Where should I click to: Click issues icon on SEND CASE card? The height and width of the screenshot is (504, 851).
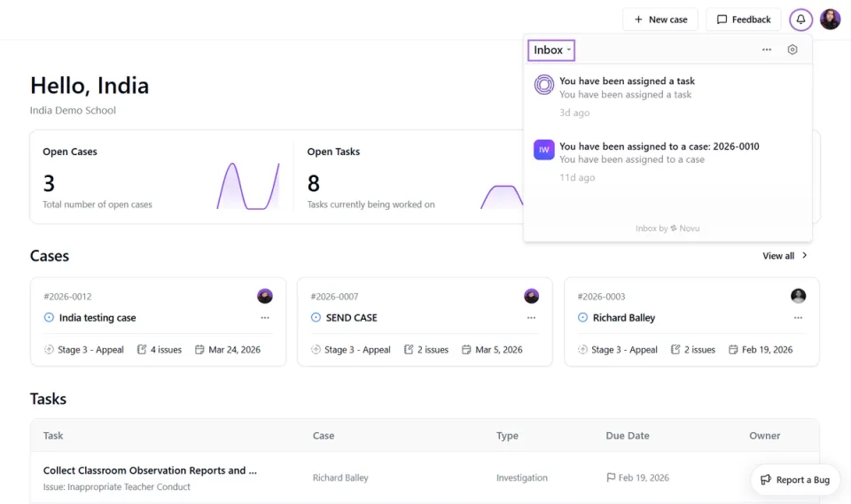pos(409,349)
